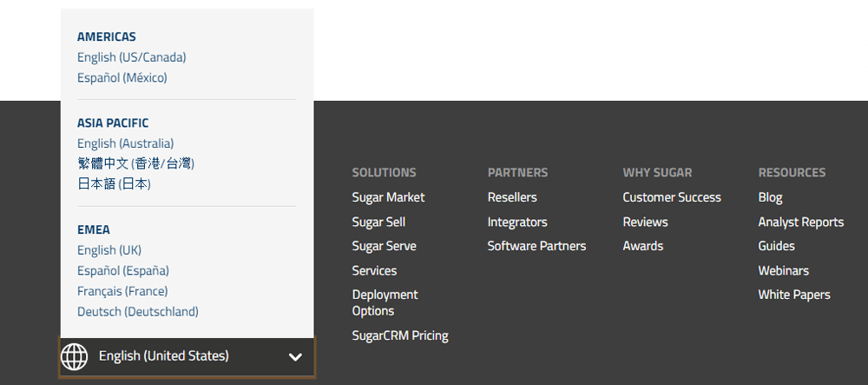Open Guides link

[x=777, y=246]
